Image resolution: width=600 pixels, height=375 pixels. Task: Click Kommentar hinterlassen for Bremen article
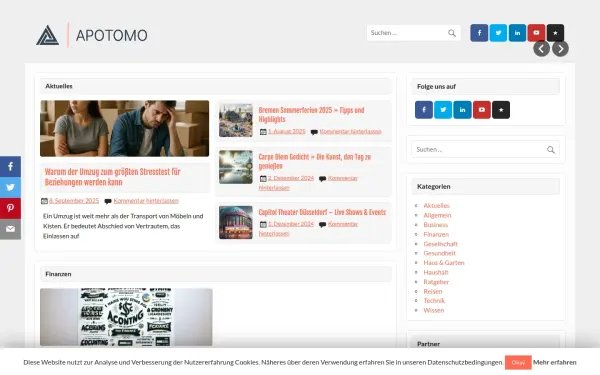351,131
